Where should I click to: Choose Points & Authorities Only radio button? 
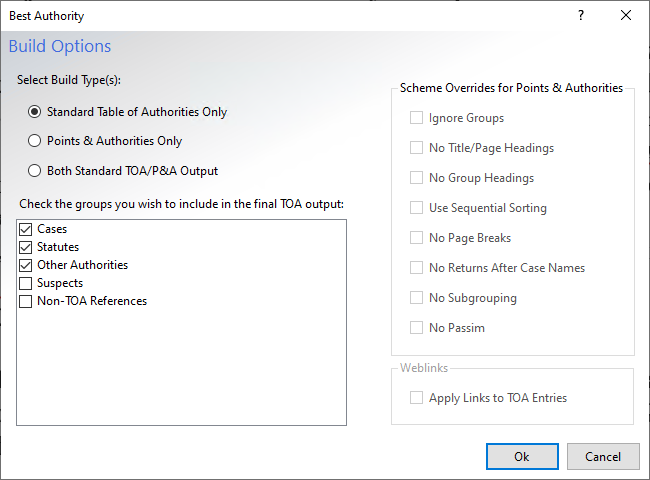tap(35, 141)
